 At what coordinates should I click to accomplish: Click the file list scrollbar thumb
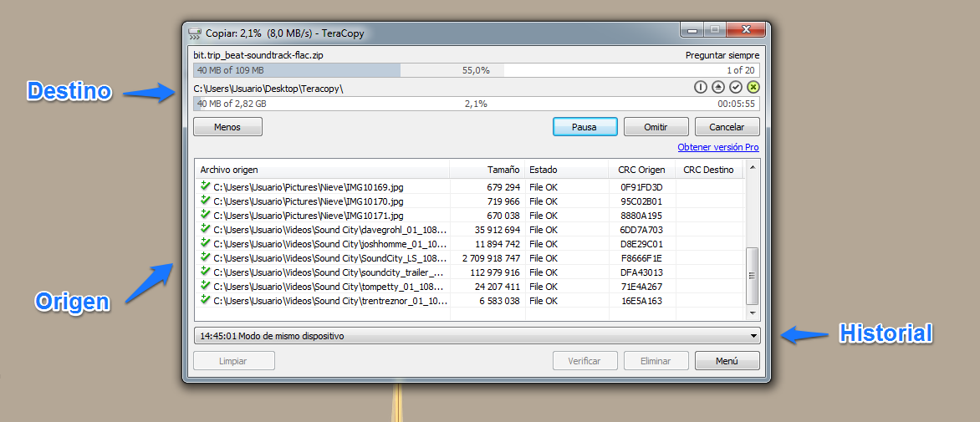[753, 275]
